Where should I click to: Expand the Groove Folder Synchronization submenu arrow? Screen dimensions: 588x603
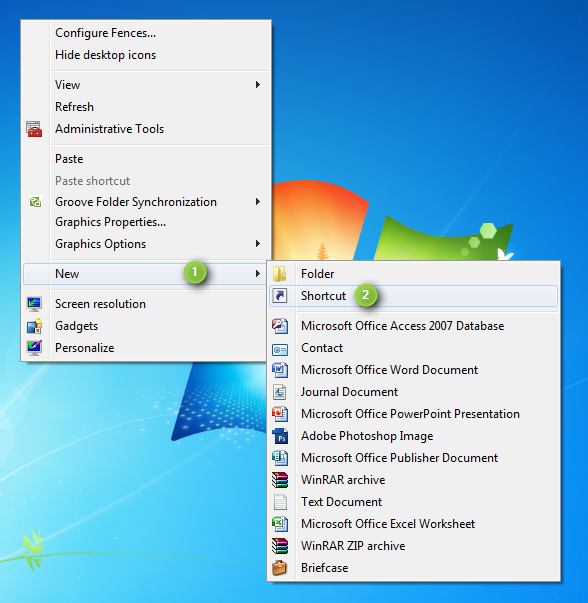pos(258,202)
